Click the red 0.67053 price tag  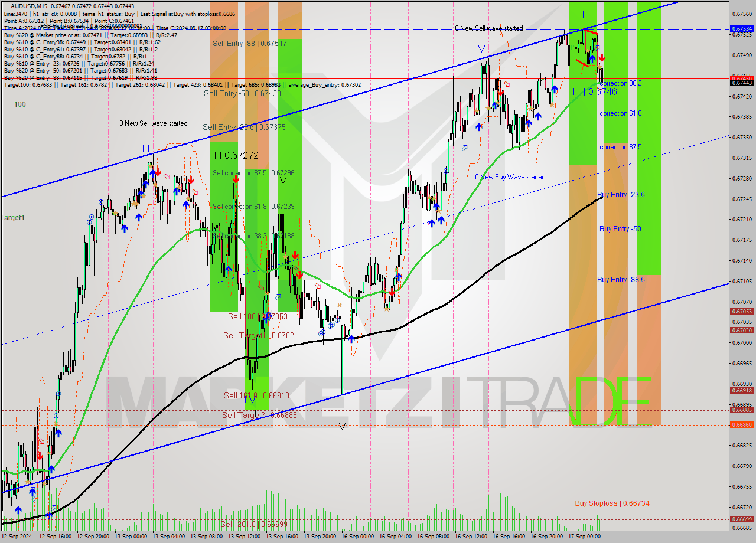[742, 312]
